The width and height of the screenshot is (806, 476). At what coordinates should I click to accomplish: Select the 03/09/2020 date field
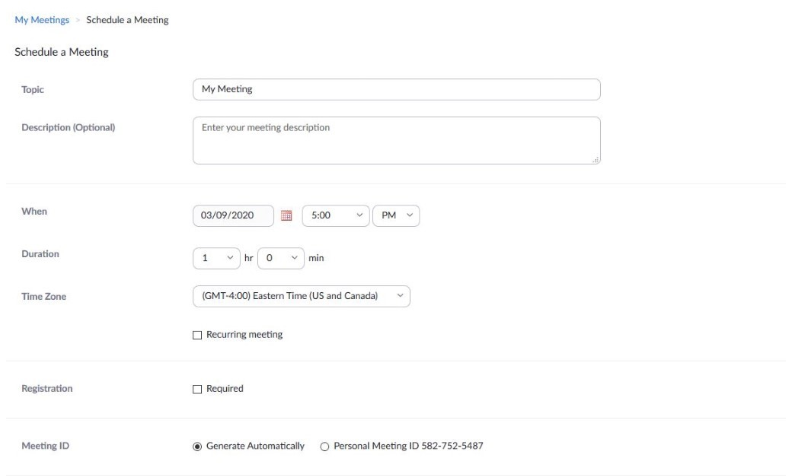pyautogui.click(x=233, y=215)
